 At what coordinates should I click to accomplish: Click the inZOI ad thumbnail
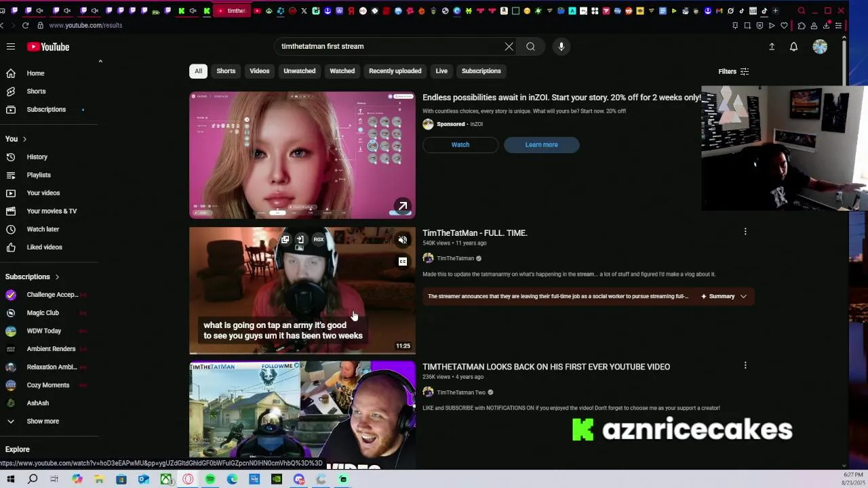[302, 155]
